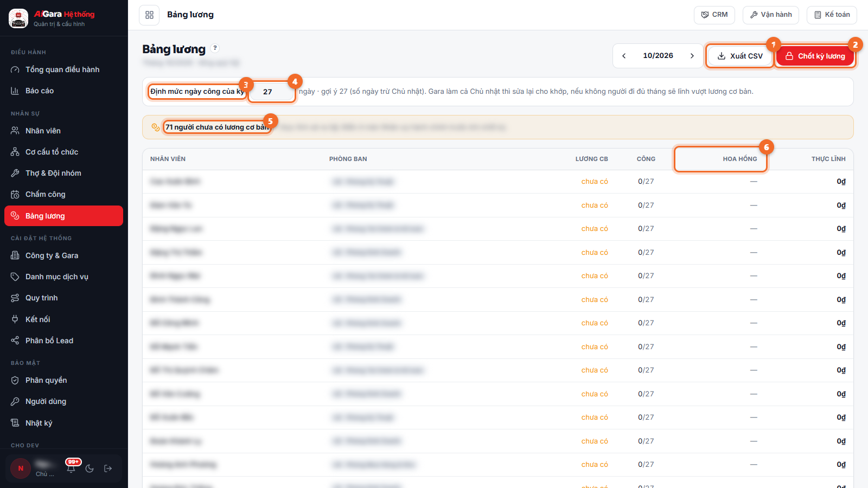Click the workday quota input showing 27
868x488 pixels.
(x=272, y=92)
